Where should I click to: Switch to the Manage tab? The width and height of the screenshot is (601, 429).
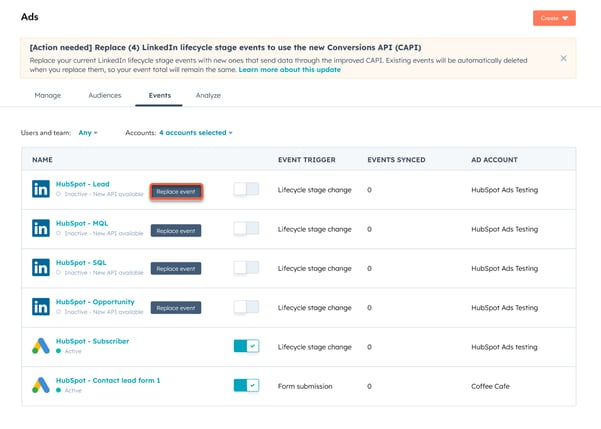click(x=48, y=95)
